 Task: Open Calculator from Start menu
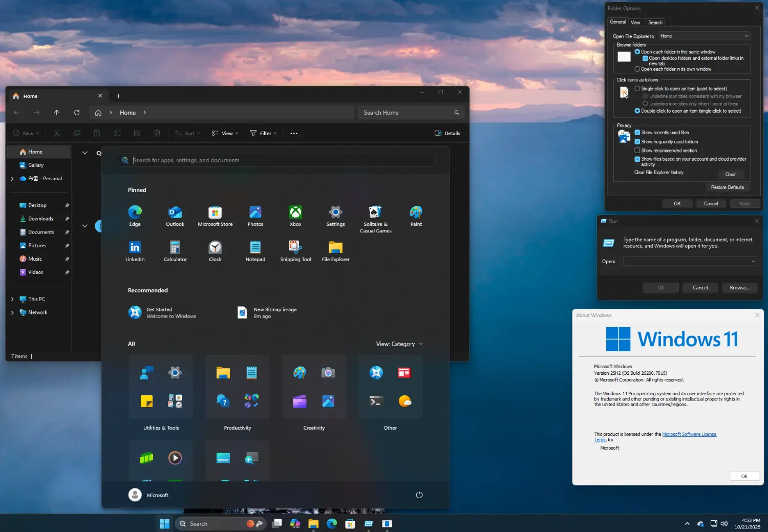click(x=175, y=251)
